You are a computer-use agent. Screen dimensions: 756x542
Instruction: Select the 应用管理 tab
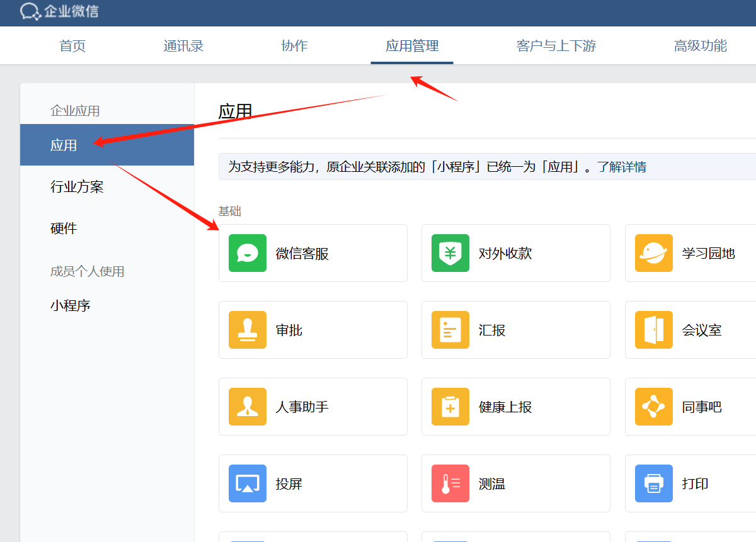[412, 46]
